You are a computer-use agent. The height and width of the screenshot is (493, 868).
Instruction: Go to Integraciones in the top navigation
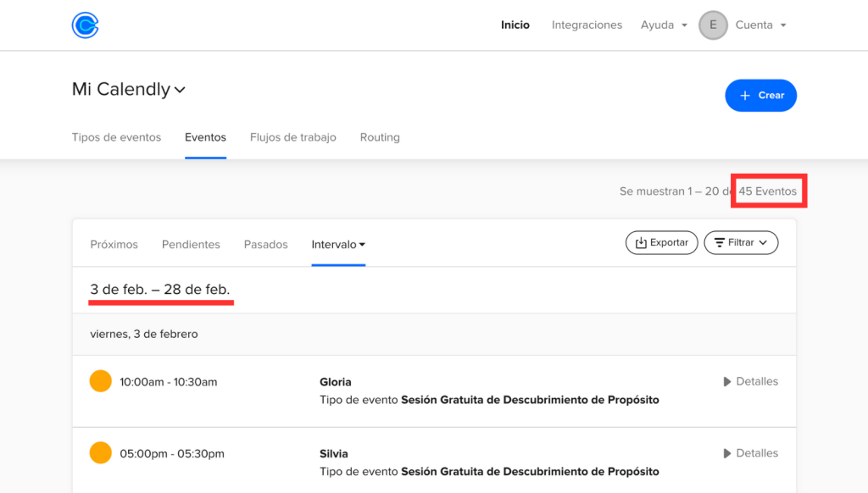coord(587,25)
